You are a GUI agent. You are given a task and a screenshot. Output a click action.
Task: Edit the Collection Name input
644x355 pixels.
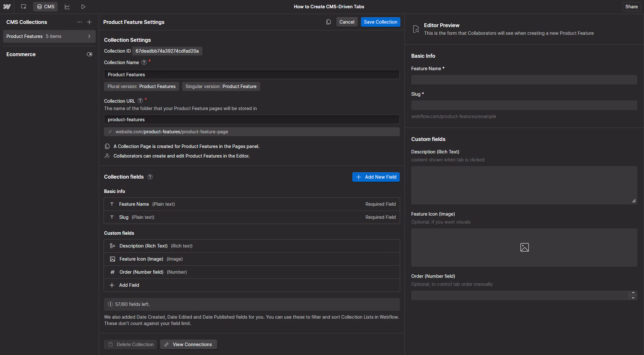[x=252, y=75]
